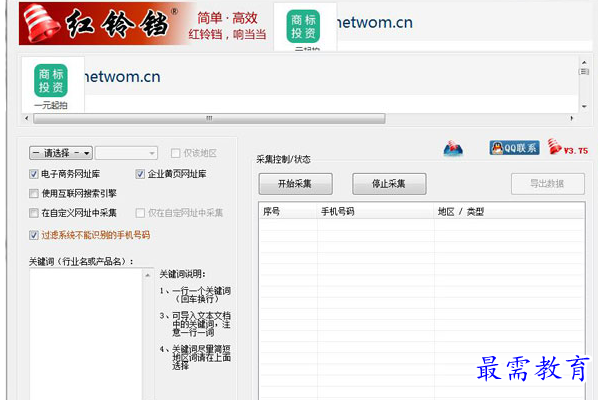The height and width of the screenshot is (400, 598).
Task: Click ad panel scroll left arrow
Action: 26,118
